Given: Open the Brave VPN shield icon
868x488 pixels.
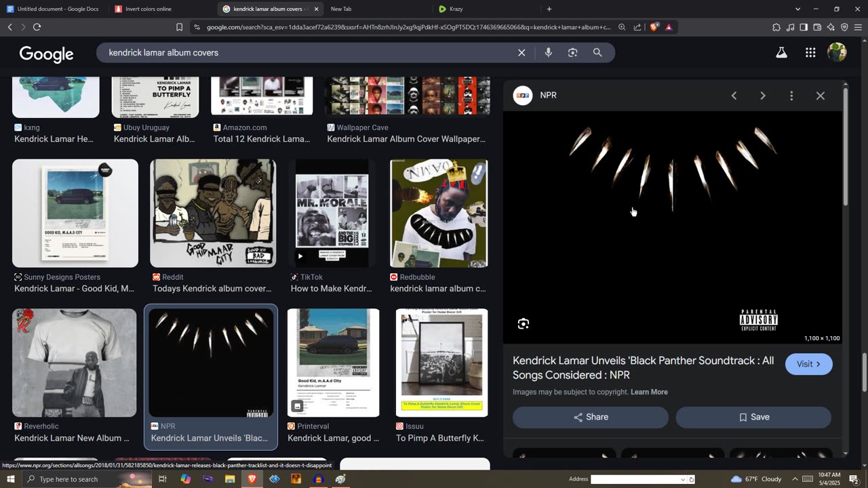Looking at the screenshot, I should click(844, 27).
